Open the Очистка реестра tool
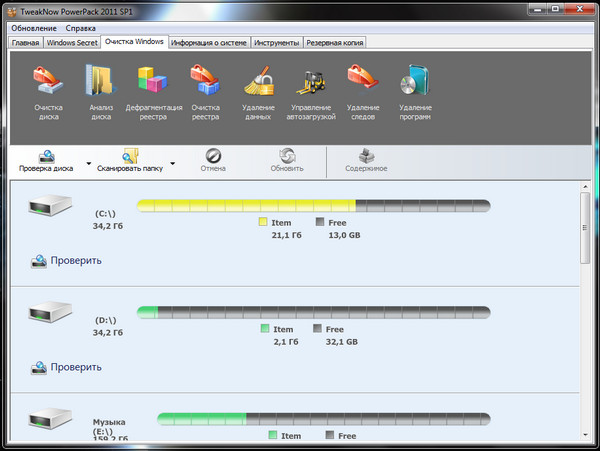 pyautogui.click(x=205, y=93)
